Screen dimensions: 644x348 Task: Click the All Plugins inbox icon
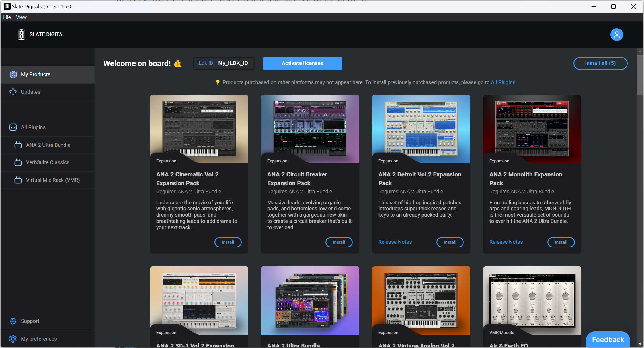pos(13,127)
